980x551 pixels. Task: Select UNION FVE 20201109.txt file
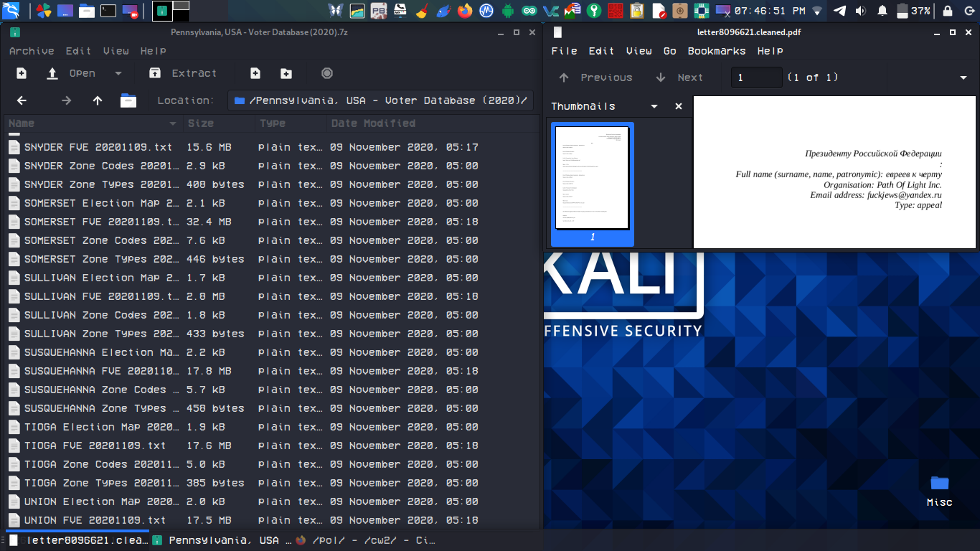coord(271,520)
